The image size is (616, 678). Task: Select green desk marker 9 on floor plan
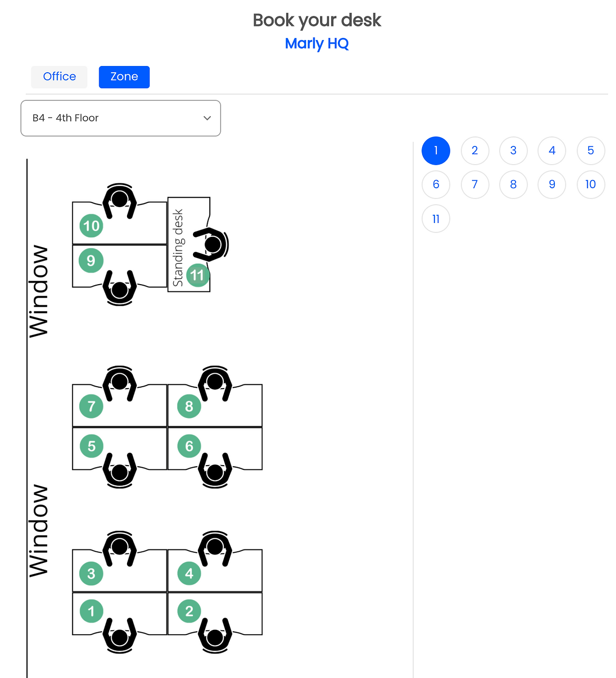click(91, 261)
